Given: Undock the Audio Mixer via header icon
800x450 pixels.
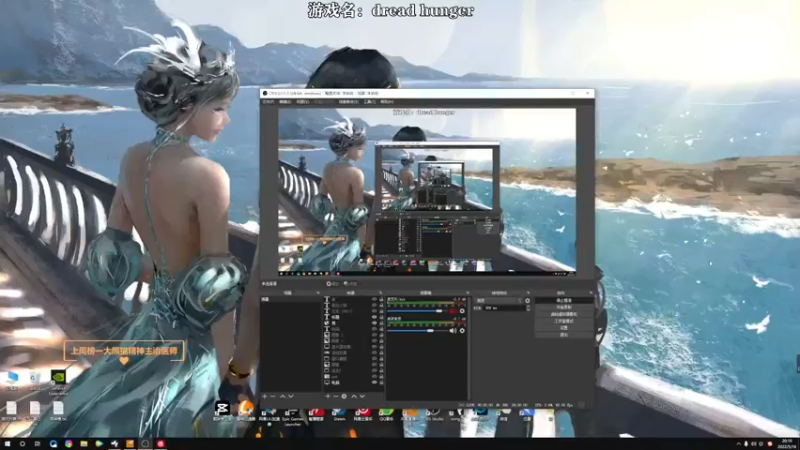Looking at the screenshot, I should 467,293.
